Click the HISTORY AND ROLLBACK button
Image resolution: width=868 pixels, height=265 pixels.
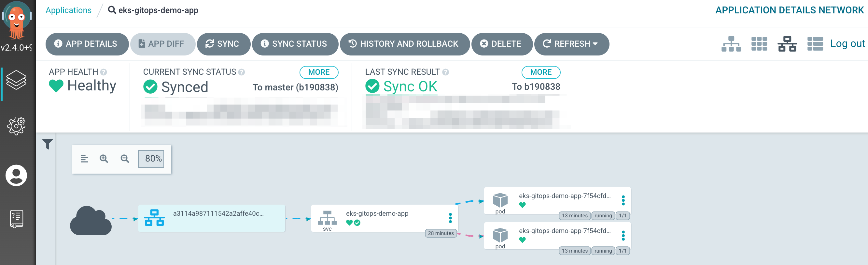tap(404, 43)
